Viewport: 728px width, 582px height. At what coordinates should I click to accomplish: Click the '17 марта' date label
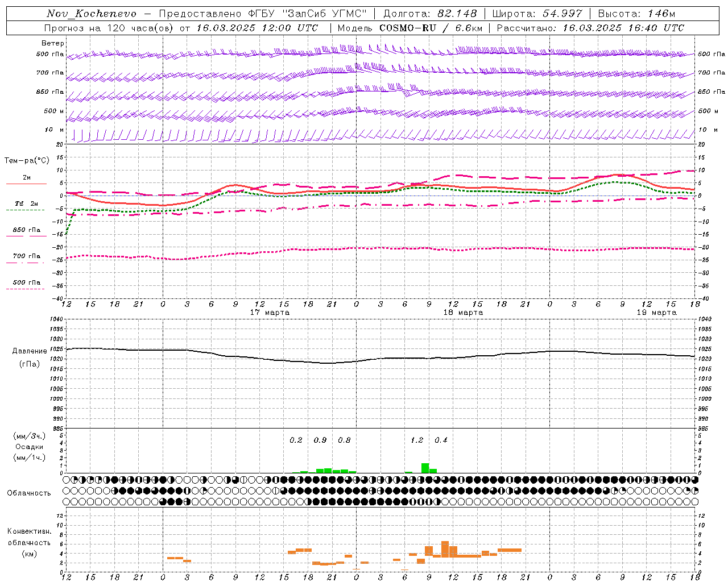[x=270, y=313]
